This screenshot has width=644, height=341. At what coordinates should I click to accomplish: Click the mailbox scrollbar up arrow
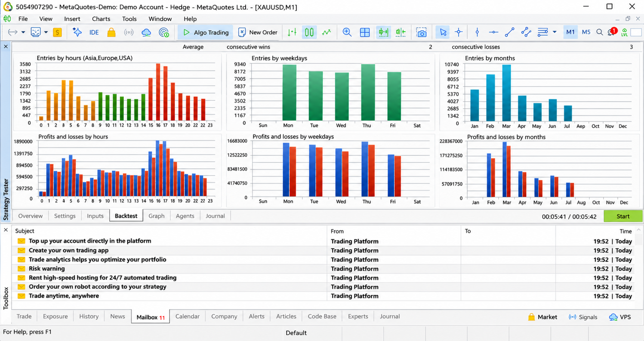638,230
